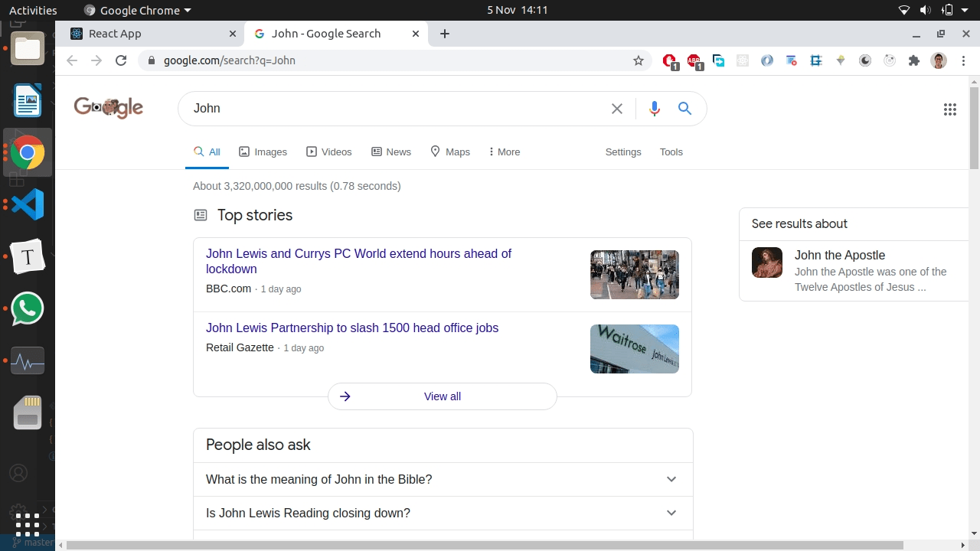Select the Images search filter
980x551 pixels.
pyautogui.click(x=263, y=152)
